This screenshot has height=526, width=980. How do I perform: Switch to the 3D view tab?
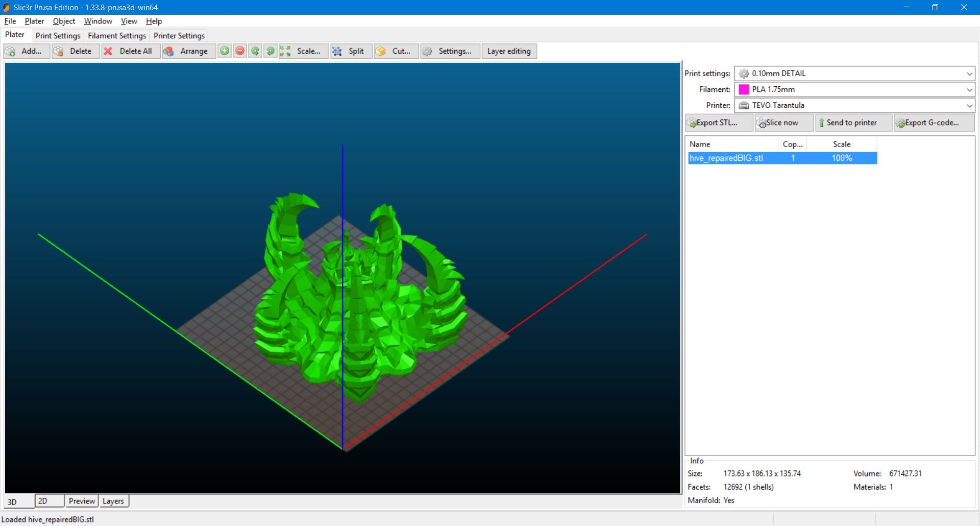pos(19,501)
